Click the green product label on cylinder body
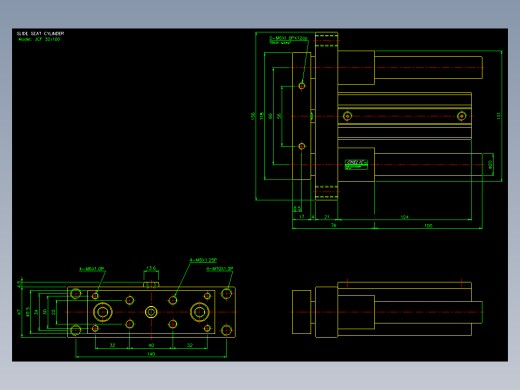 click(x=356, y=165)
